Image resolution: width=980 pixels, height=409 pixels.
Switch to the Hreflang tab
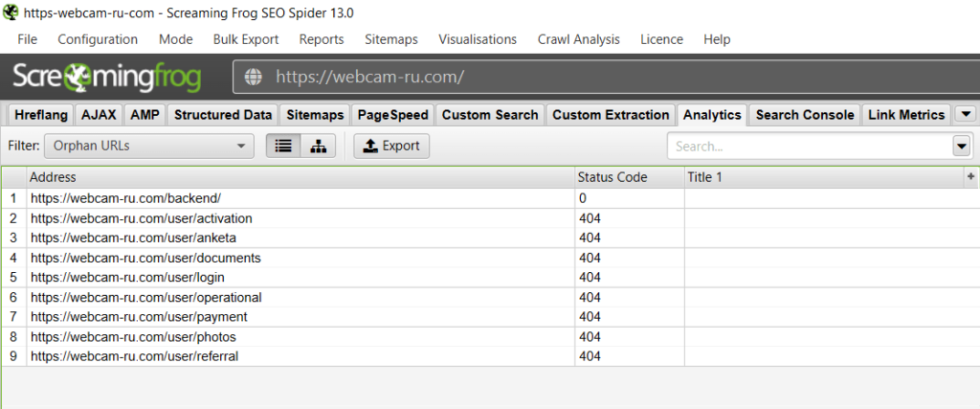[x=40, y=115]
